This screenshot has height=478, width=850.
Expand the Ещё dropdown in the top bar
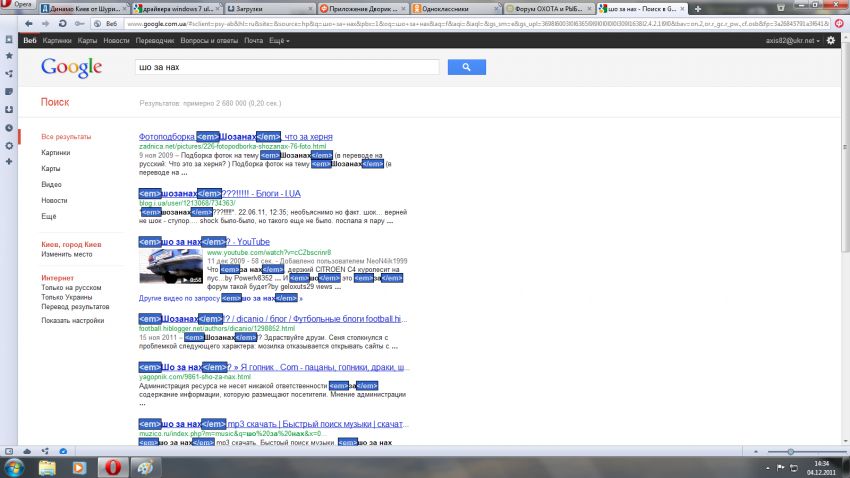click(279, 41)
